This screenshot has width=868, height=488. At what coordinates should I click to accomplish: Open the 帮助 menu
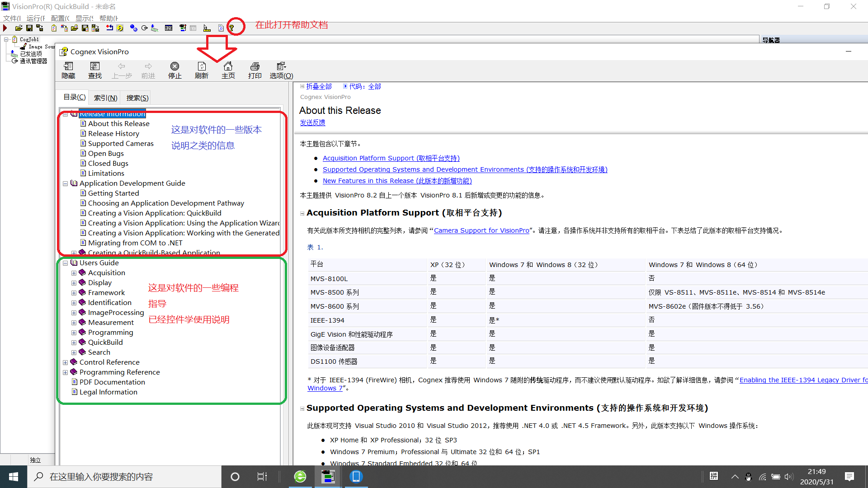pyautogui.click(x=108, y=18)
